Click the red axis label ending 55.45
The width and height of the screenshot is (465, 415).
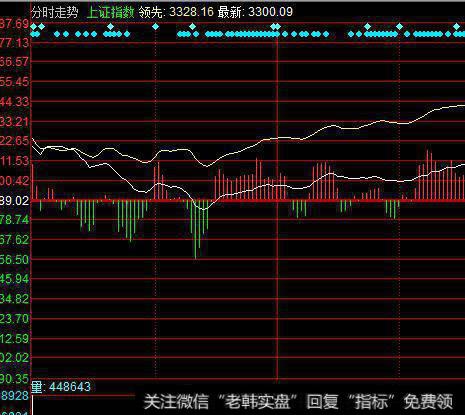point(14,82)
